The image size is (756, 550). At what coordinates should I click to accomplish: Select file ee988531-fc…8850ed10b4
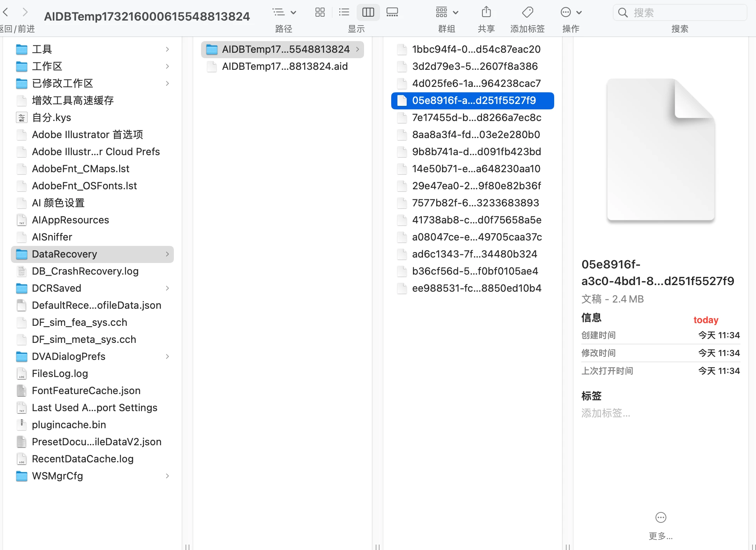[476, 288]
